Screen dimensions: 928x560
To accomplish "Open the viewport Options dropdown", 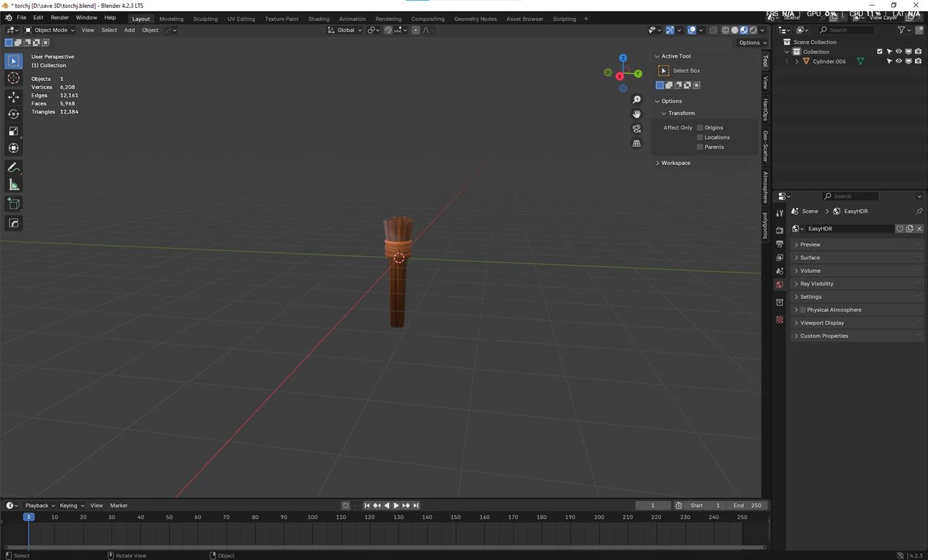I will [x=752, y=42].
